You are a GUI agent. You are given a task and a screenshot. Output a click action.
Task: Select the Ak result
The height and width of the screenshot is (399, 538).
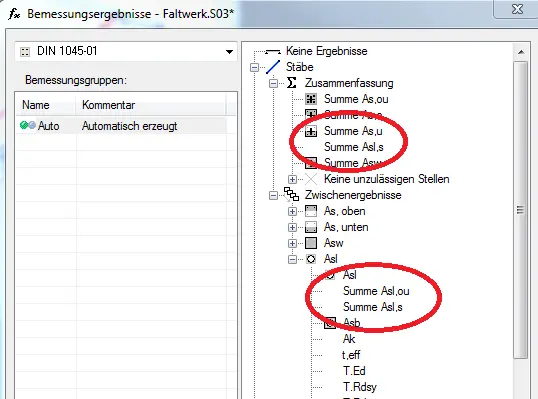pyautogui.click(x=349, y=339)
